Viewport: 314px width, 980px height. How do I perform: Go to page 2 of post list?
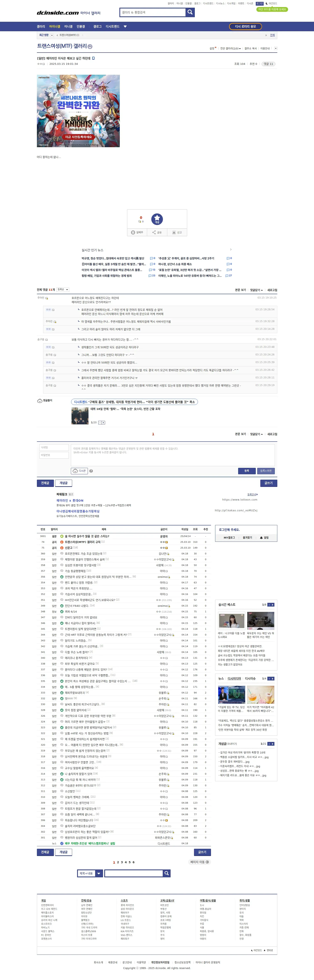coord(118,862)
